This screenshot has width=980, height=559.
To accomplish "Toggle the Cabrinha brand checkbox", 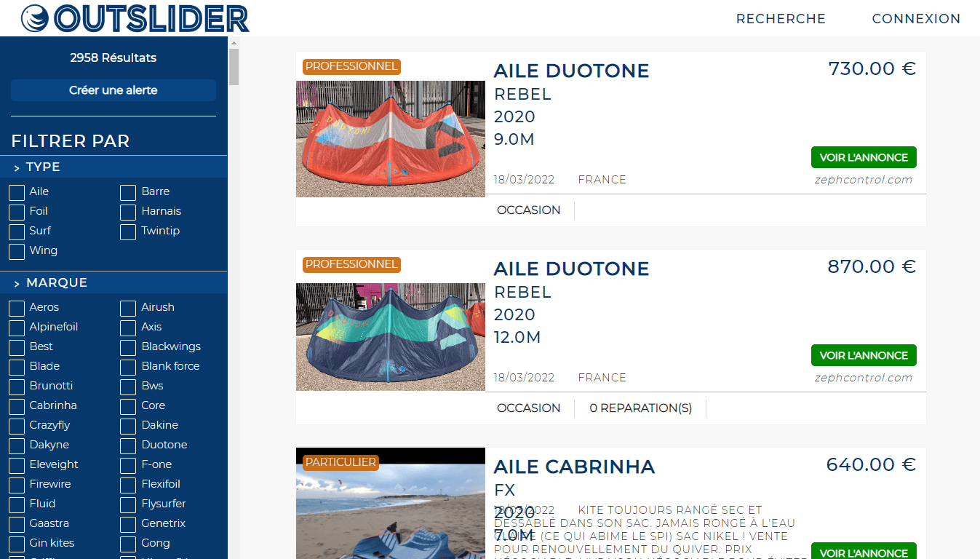I will tap(17, 406).
